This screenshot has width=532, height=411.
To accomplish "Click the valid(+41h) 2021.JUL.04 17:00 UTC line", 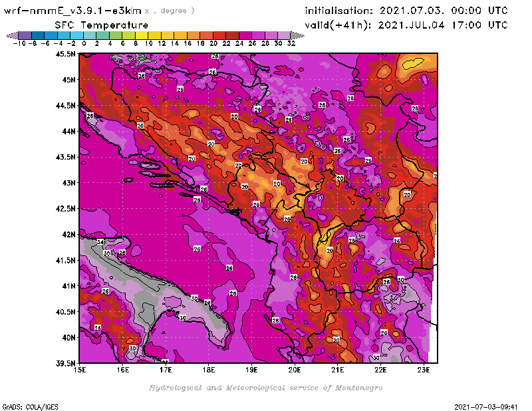I will [406, 25].
